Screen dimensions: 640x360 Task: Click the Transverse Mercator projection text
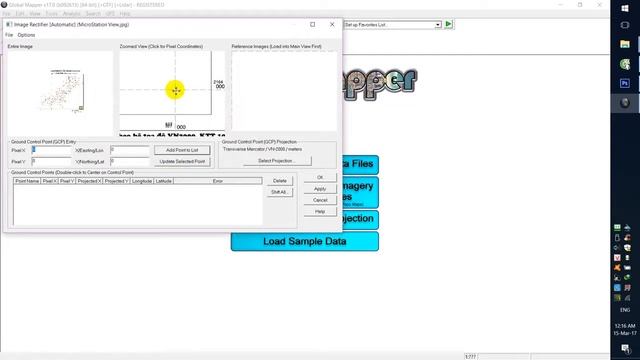(262, 149)
